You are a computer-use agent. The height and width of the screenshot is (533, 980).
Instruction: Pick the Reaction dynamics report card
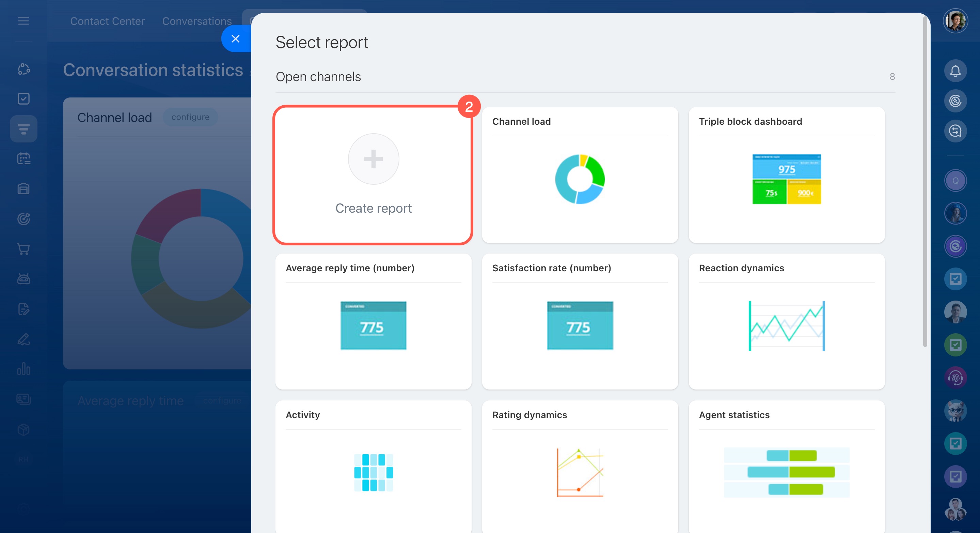786,322
